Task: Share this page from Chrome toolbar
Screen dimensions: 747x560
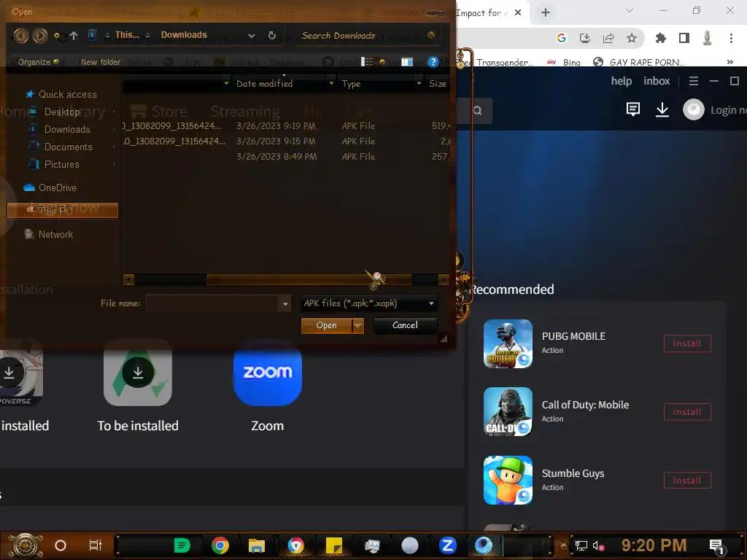Action: (608, 38)
